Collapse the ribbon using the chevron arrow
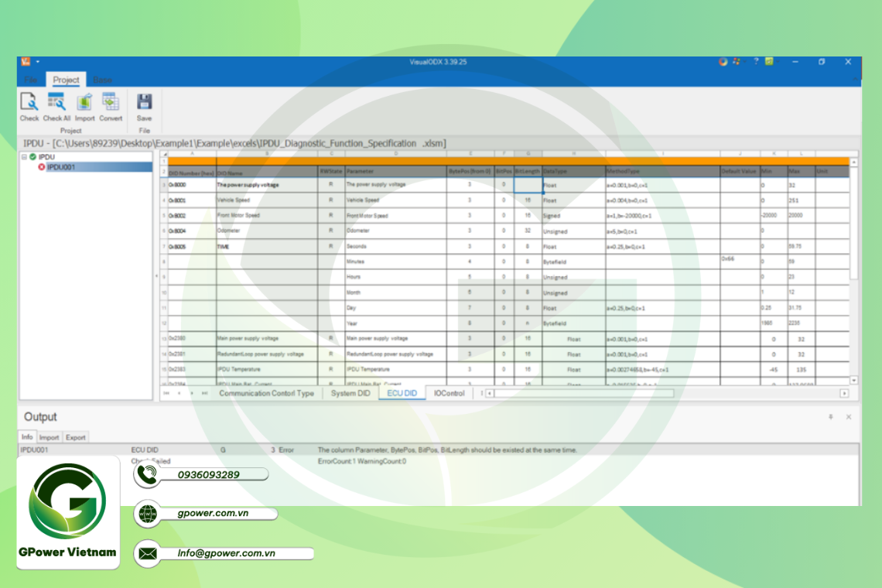This screenshot has height=588, width=882. tap(856, 80)
